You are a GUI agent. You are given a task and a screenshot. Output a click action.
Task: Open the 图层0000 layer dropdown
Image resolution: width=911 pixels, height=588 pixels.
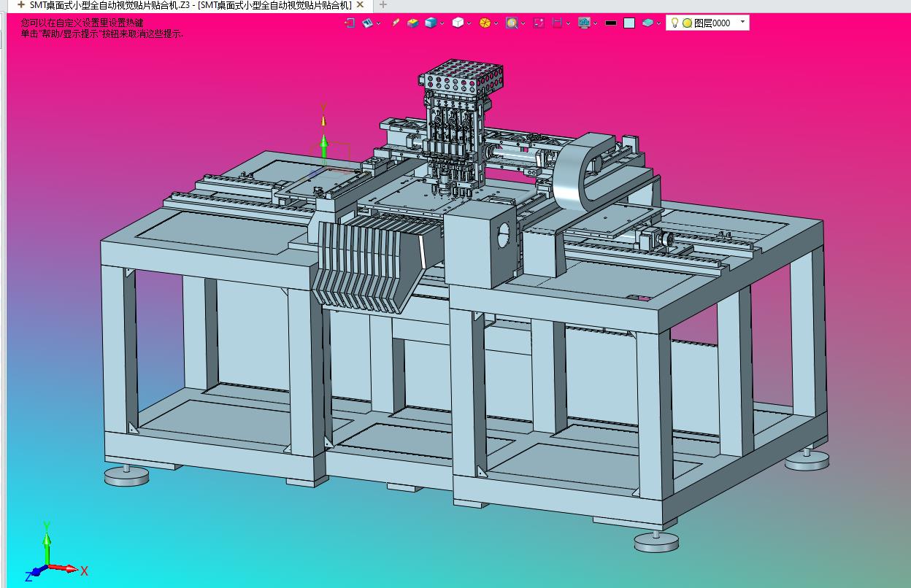pos(742,23)
